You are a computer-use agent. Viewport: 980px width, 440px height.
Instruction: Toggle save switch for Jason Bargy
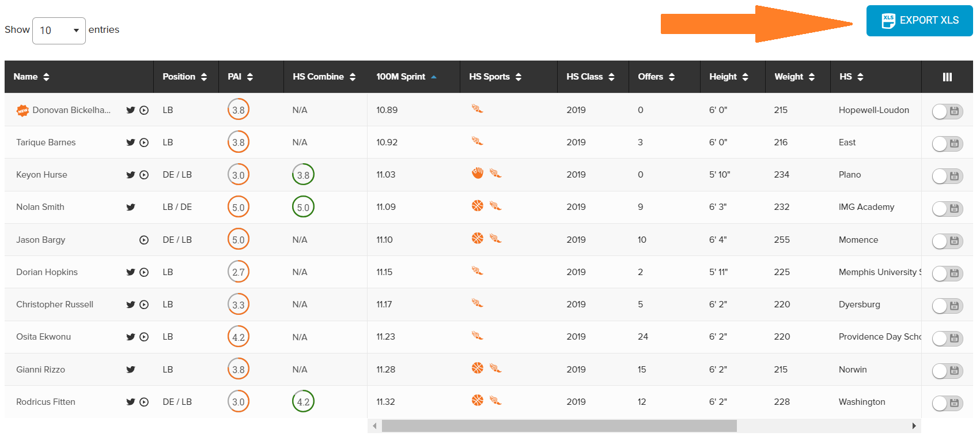pyautogui.click(x=947, y=241)
